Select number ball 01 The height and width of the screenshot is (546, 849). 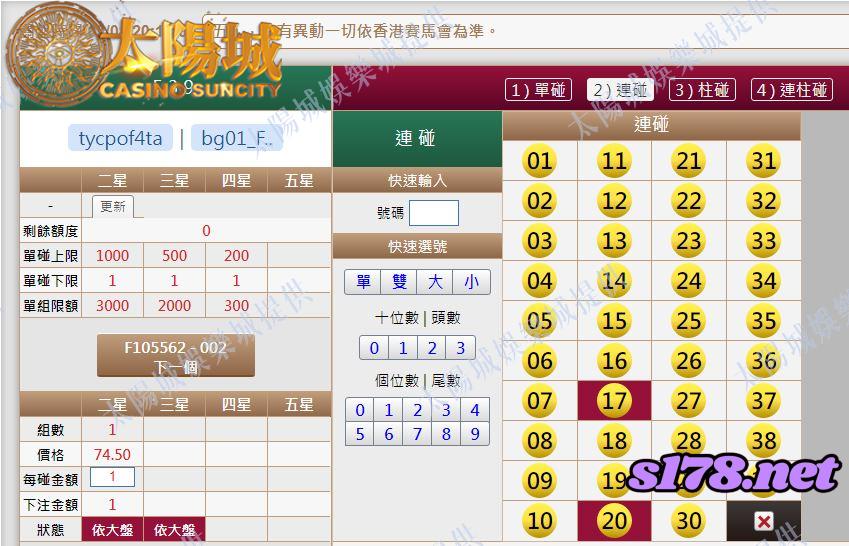click(539, 161)
